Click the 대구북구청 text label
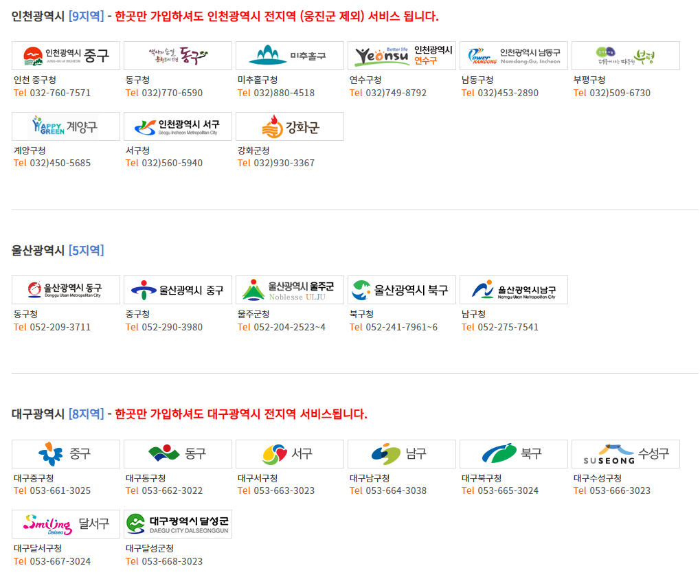 tap(482, 478)
